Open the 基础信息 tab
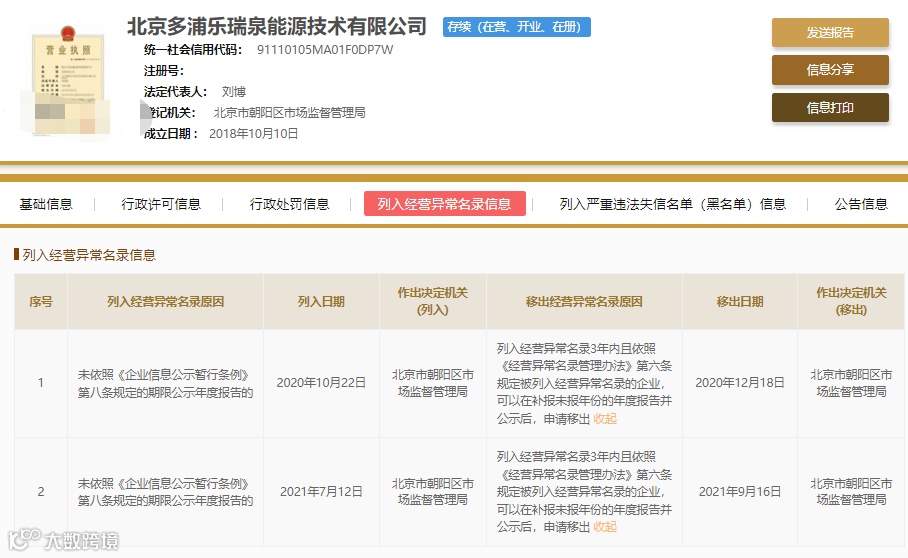The height and width of the screenshot is (558, 908). tap(46, 204)
